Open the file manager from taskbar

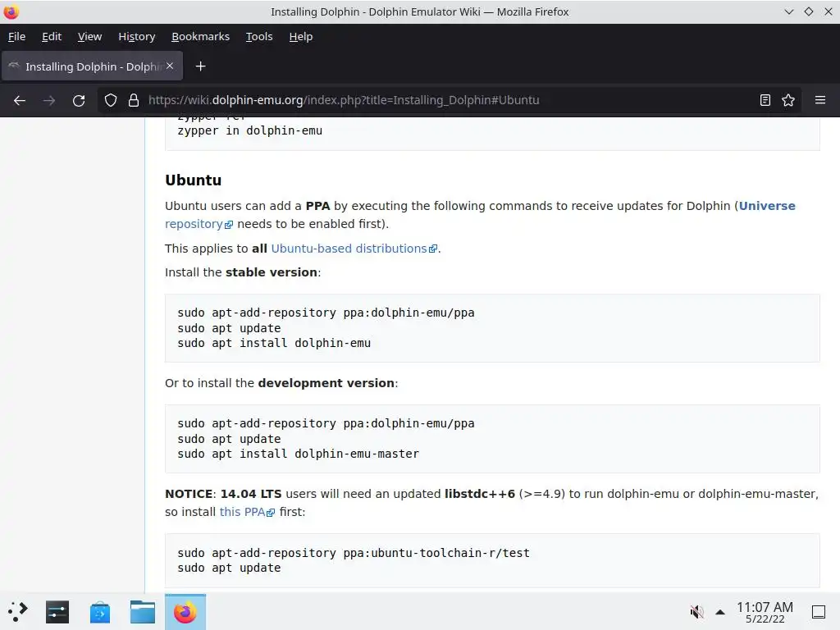click(143, 612)
